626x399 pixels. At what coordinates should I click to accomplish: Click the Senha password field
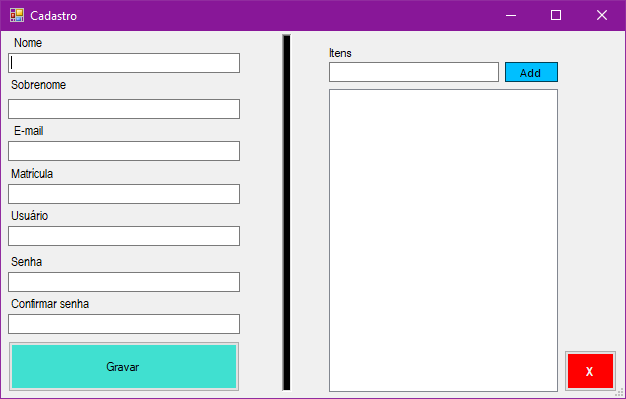tap(124, 282)
